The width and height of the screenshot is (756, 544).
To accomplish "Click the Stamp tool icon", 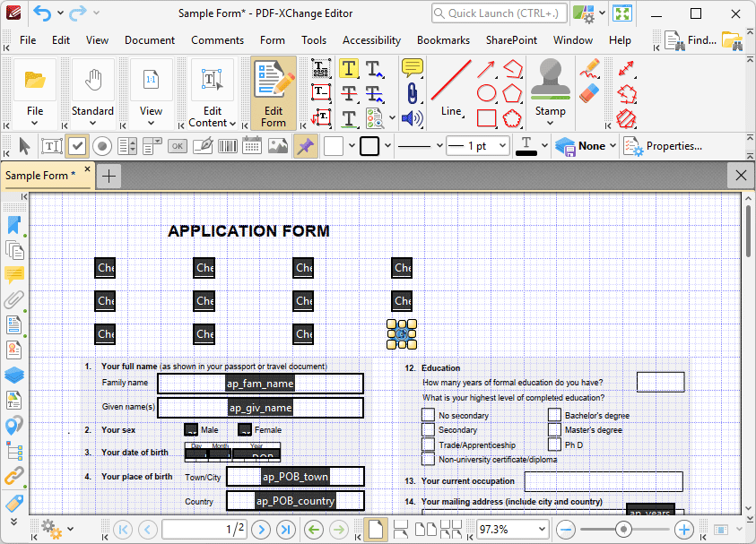I will (x=550, y=79).
